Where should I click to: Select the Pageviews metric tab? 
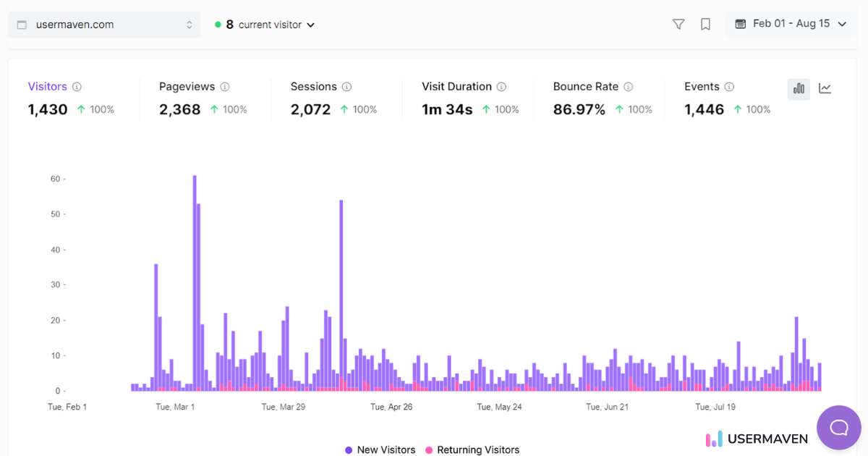pos(187,87)
